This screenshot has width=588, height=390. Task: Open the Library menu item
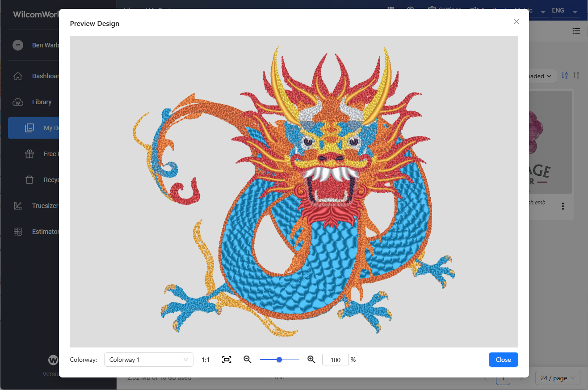42,102
